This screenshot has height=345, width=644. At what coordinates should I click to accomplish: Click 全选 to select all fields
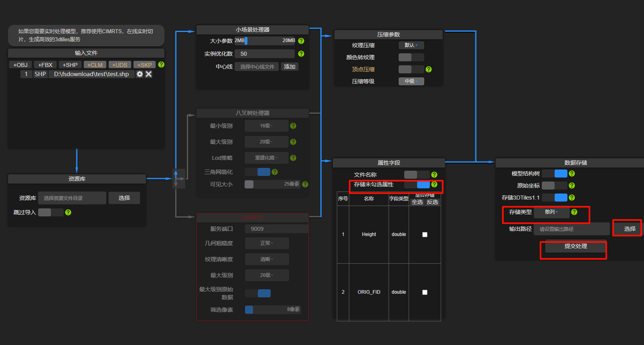click(x=417, y=202)
